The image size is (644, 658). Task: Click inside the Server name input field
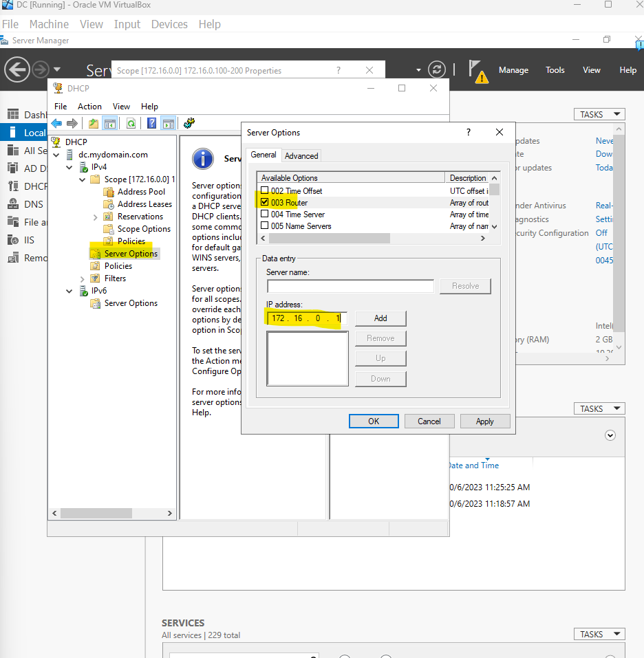click(350, 286)
